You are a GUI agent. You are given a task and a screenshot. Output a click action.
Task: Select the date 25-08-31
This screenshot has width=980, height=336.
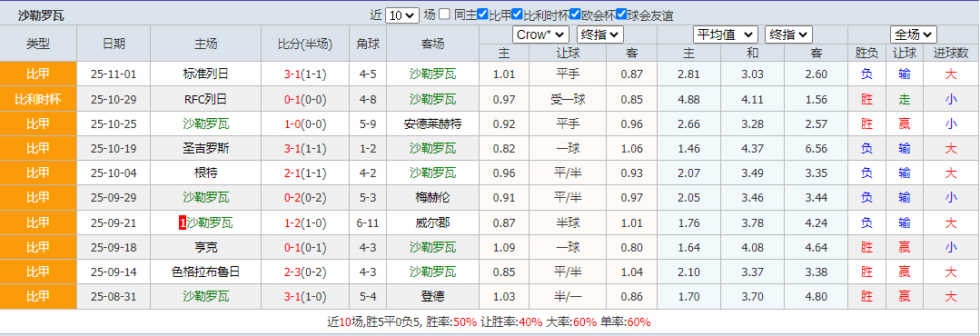[x=114, y=297]
